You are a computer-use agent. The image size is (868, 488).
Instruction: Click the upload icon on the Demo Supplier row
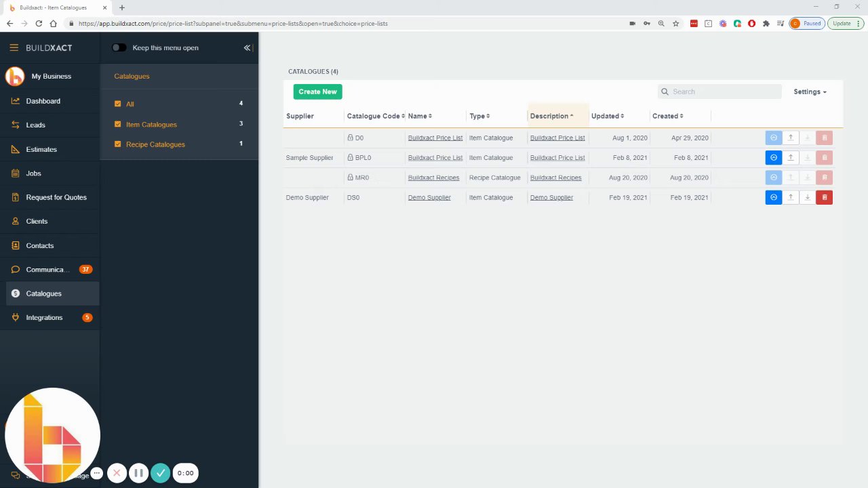[x=790, y=197]
